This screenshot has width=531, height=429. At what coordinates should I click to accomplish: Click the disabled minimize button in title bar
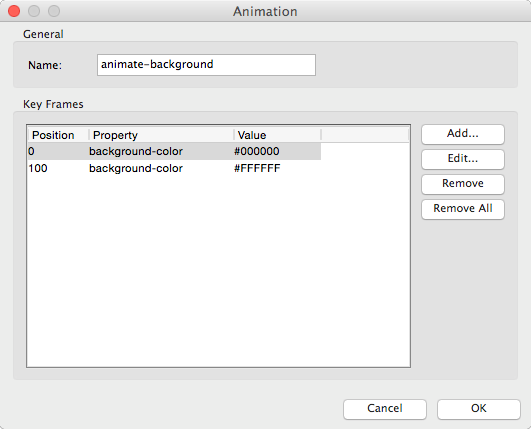[34, 11]
